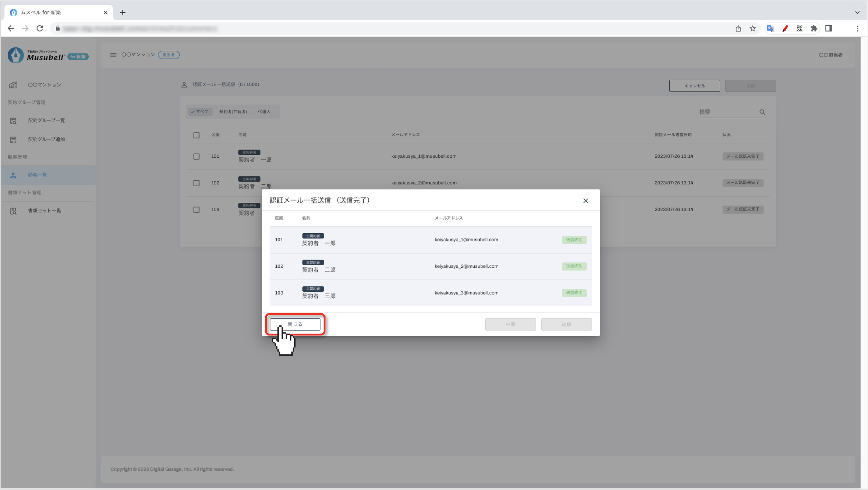Click the Google Translate extension icon

pyautogui.click(x=770, y=29)
